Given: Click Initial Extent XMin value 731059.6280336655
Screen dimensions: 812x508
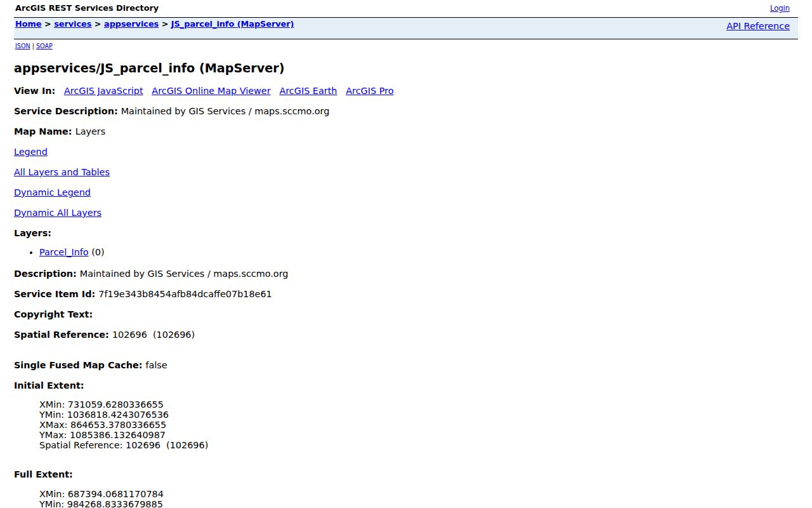Looking at the screenshot, I should (x=115, y=404).
